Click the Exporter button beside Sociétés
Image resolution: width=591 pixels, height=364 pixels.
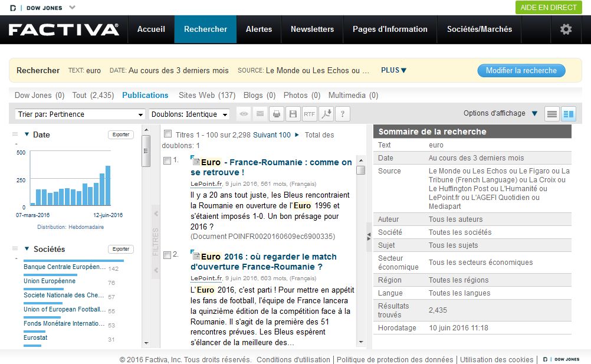pos(121,249)
